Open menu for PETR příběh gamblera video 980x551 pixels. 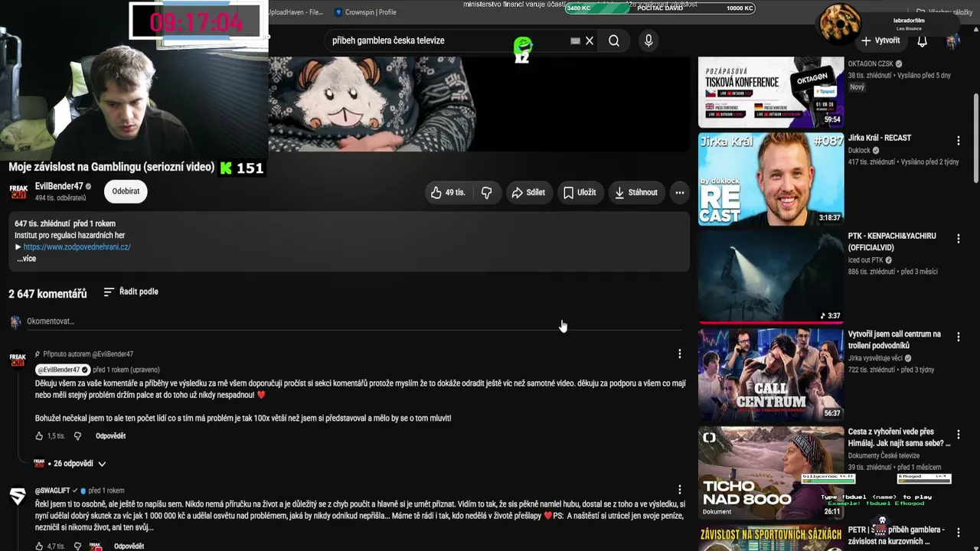[x=958, y=533]
